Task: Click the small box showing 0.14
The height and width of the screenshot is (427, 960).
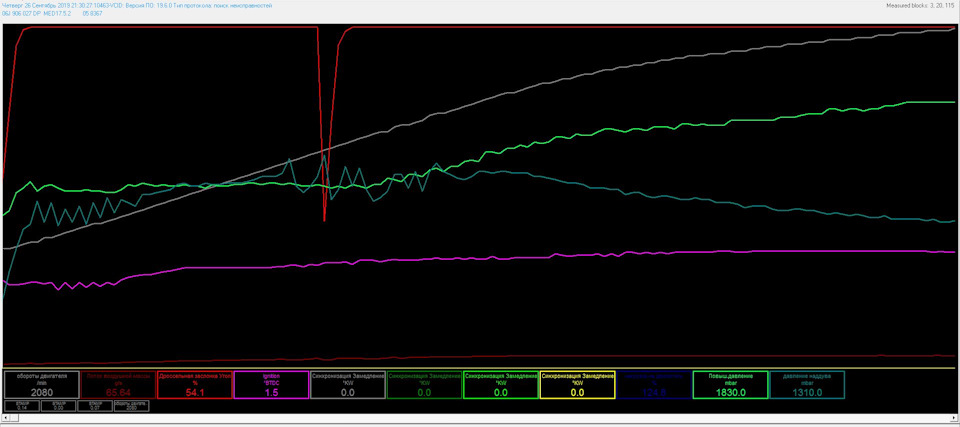Action: pyautogui.click(x=22, y=406)
